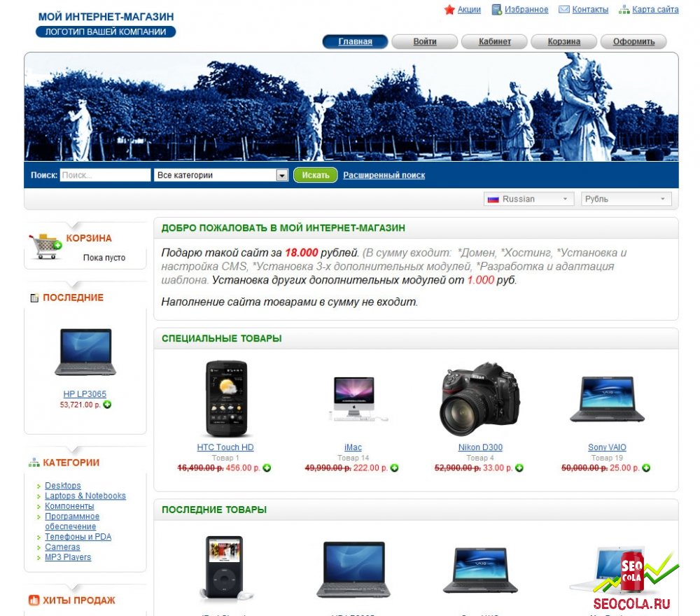
Task: Click the HTC Touch HD phone image
Action: (226, 398)
